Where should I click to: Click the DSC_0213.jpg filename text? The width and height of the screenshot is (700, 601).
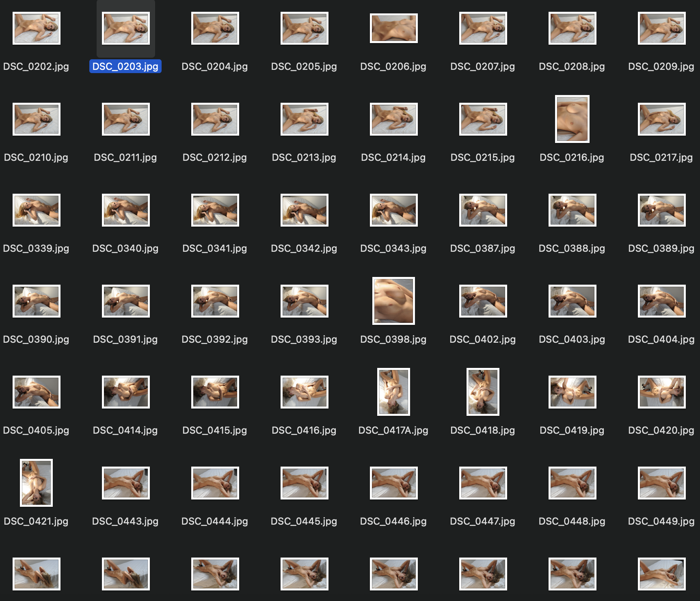[304, 157]
